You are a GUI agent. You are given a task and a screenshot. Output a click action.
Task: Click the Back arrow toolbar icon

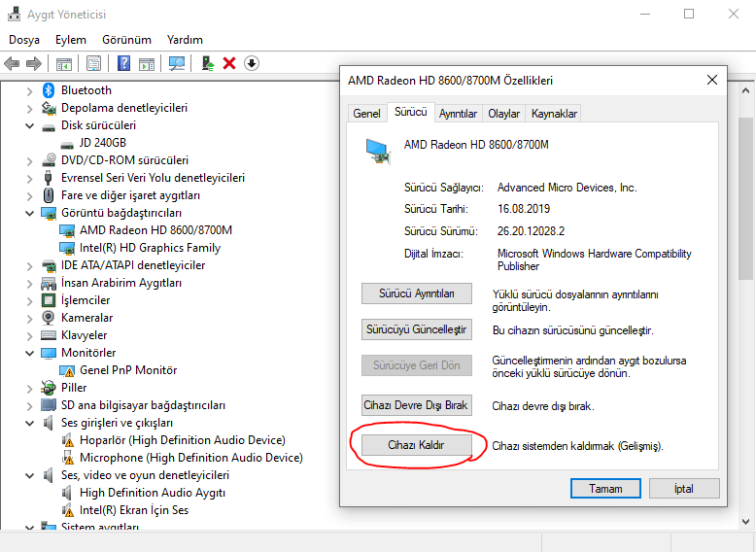(x=12, y=63)
